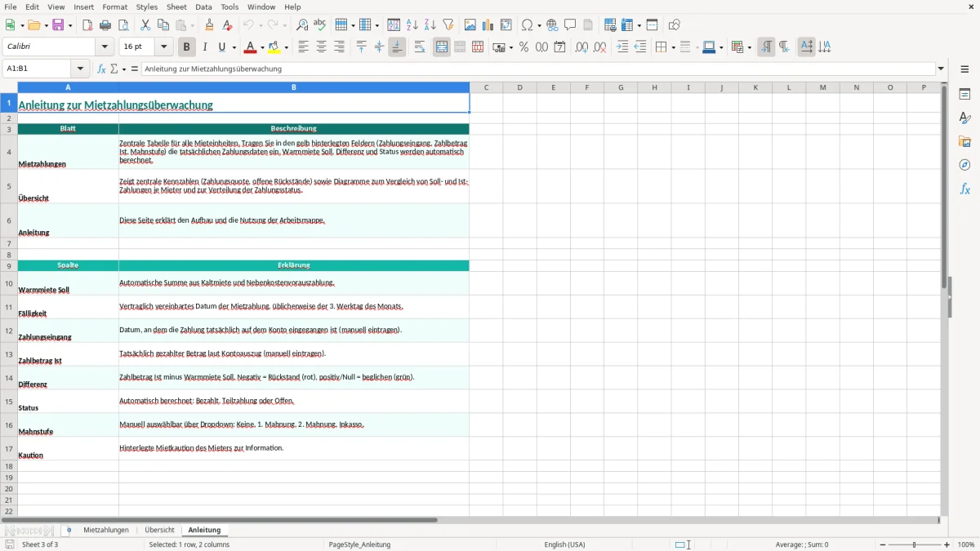Open the Font Size dropdown list
Viewport: 980px width, 551px height.
pos(163,47)
